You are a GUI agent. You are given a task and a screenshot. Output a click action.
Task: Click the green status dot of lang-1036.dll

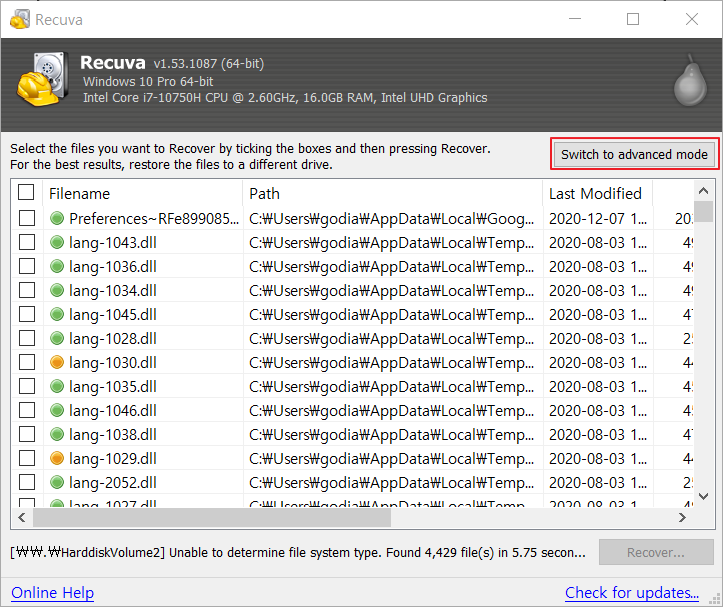[x=57, y=266]
